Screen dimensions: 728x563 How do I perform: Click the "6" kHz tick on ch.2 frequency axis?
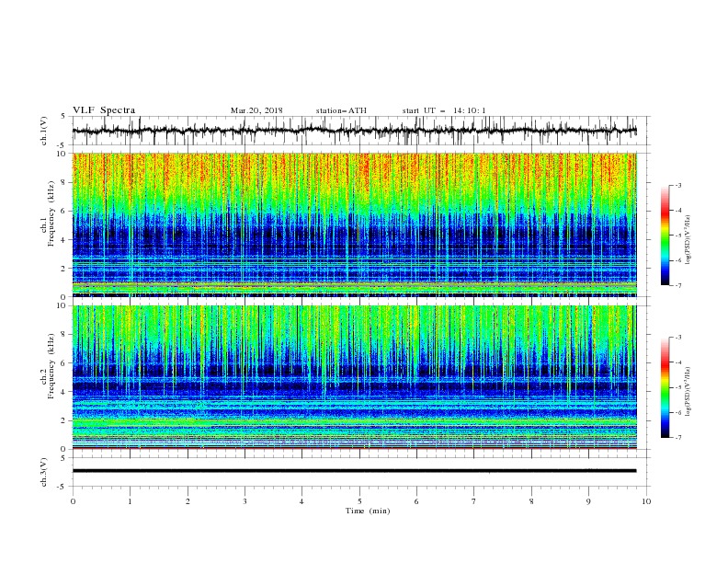pyautogui.click(x=64, y=363)
